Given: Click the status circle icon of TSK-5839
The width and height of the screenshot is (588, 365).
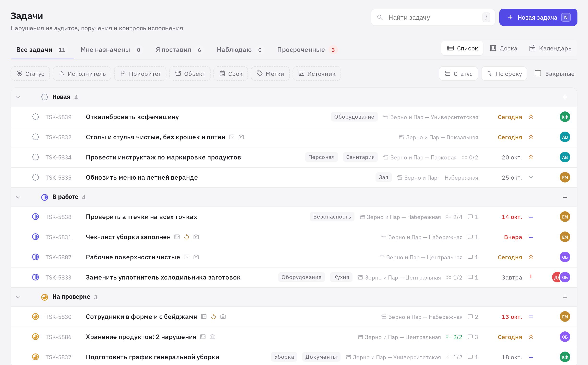Looking at the screenshot, I should (x=35, y=117).
